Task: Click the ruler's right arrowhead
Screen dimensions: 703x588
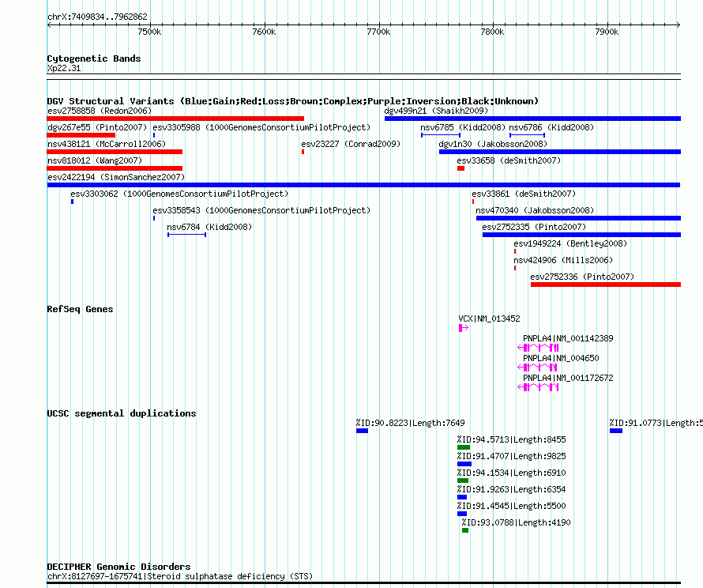Action: [x=679, y=25]
